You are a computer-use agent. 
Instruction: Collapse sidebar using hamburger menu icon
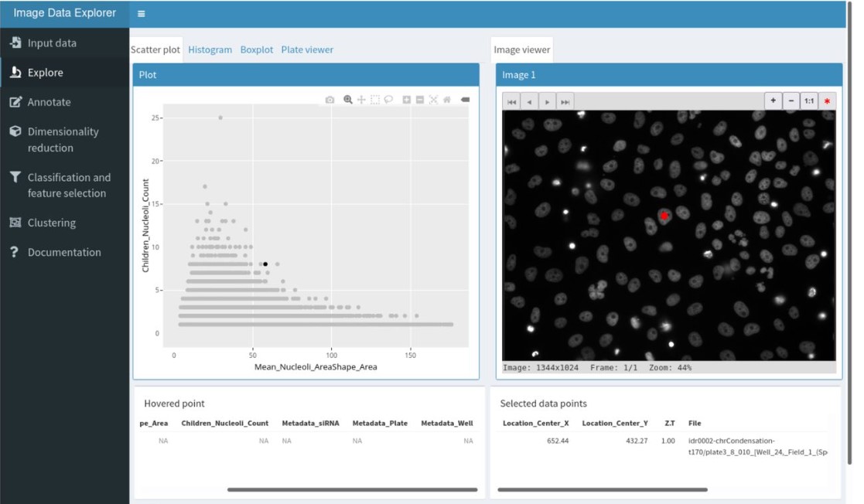coord(141,13)
